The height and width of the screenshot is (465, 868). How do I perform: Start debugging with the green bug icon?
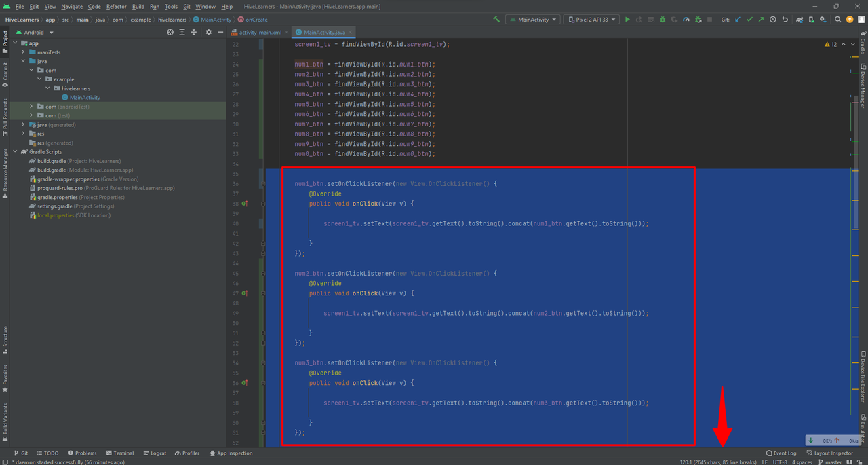(x=663, y=20)
